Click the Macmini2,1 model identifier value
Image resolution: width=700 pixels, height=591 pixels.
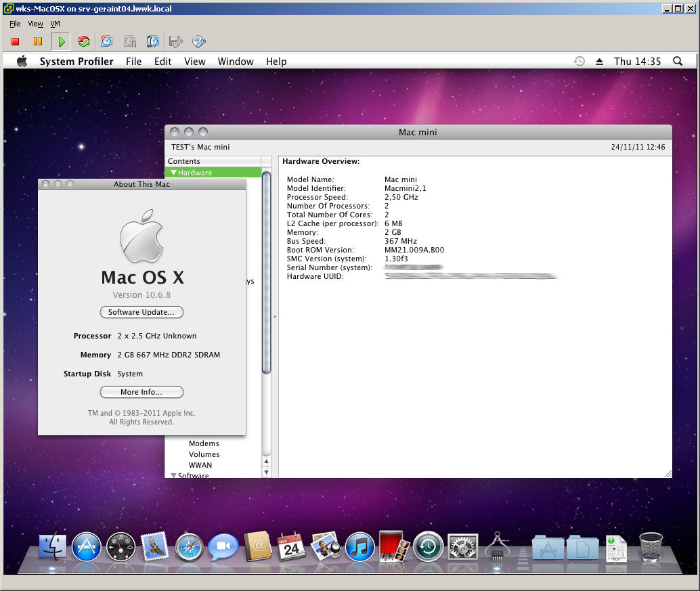[406, 188]
